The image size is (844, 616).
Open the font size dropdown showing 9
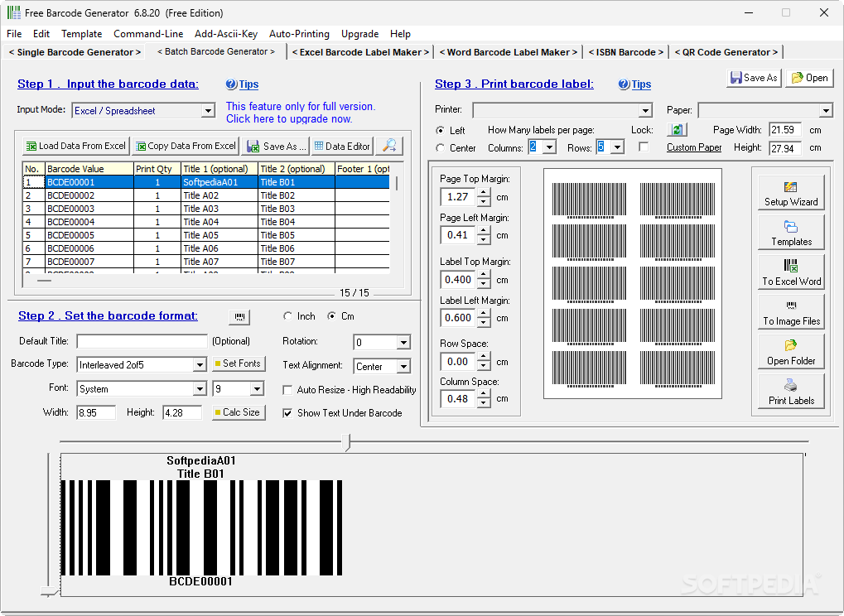257,389
